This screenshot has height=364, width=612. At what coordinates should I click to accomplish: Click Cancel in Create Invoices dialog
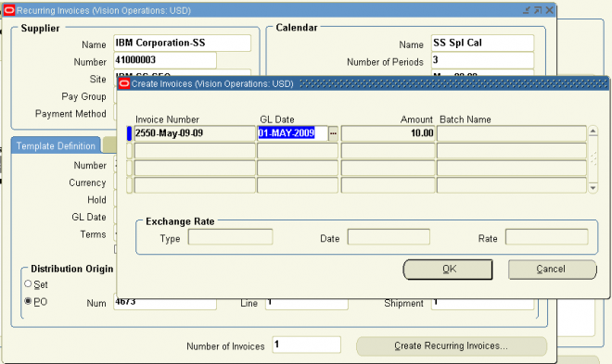click(552, 270)
